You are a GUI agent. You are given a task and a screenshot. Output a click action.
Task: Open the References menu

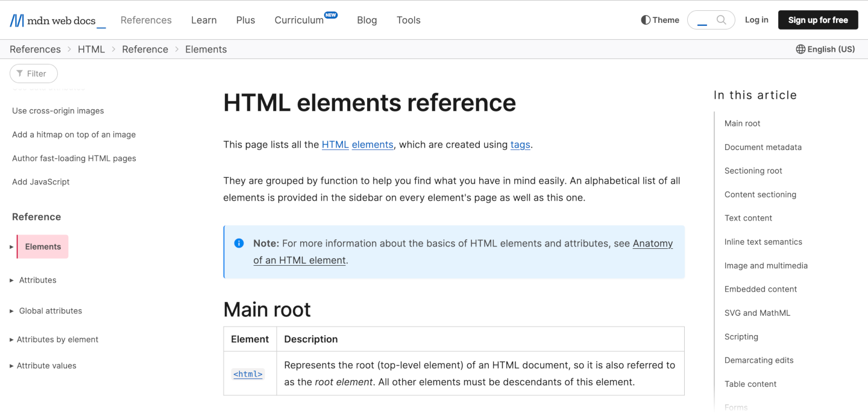(146, 20)
